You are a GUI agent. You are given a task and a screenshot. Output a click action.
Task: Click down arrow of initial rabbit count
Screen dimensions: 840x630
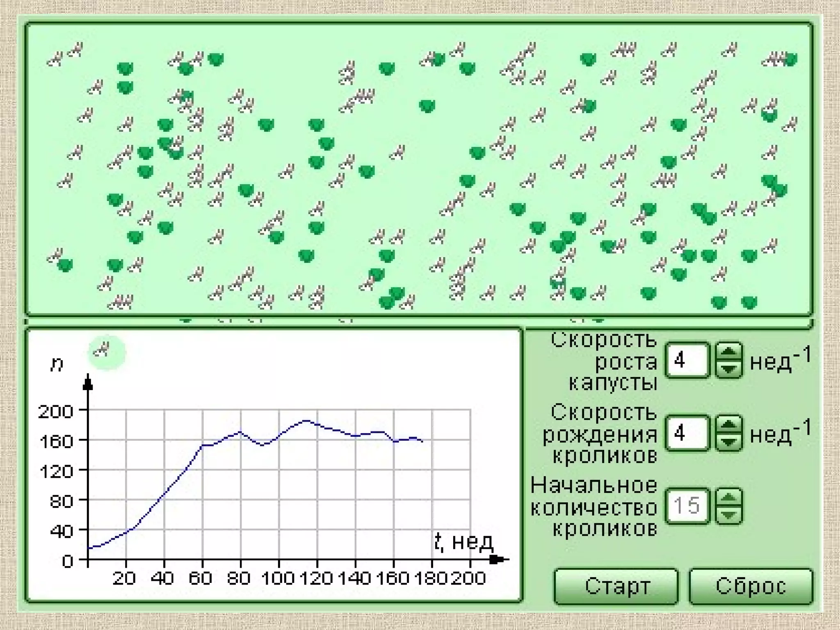coord(728,514)
